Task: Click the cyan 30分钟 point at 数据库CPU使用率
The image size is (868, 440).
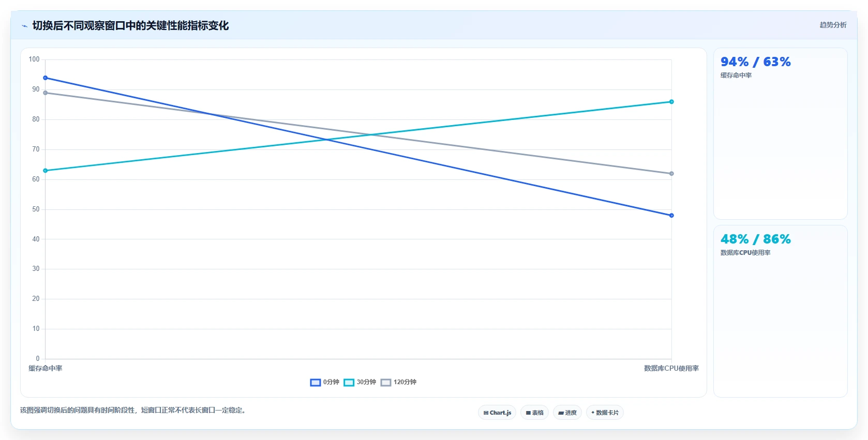Action: (671, 102)
